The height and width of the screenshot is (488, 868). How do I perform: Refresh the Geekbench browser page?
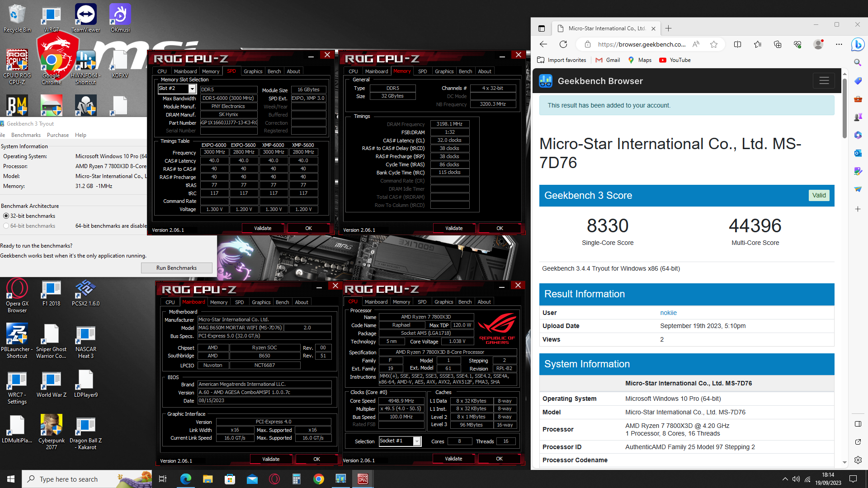[563, 44]
